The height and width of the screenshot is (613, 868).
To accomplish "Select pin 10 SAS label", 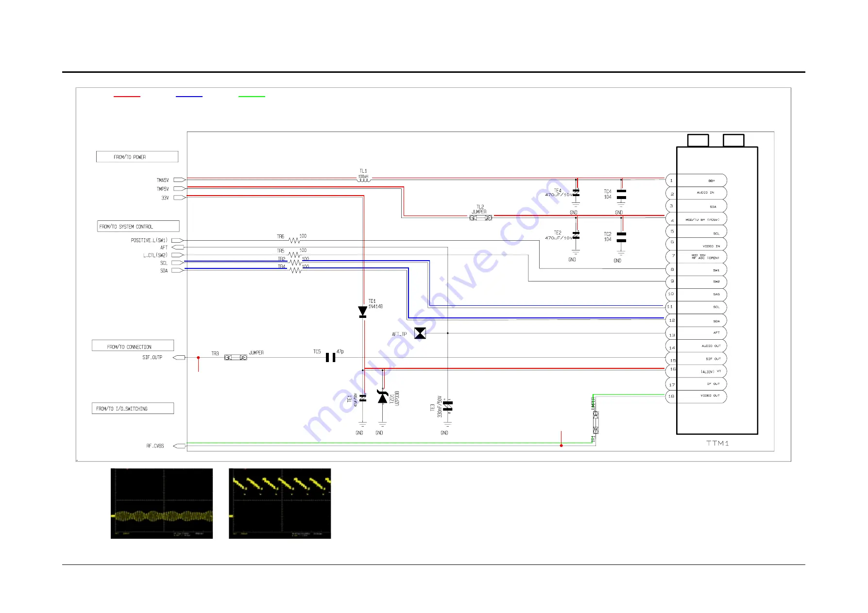I will point(716,294).
